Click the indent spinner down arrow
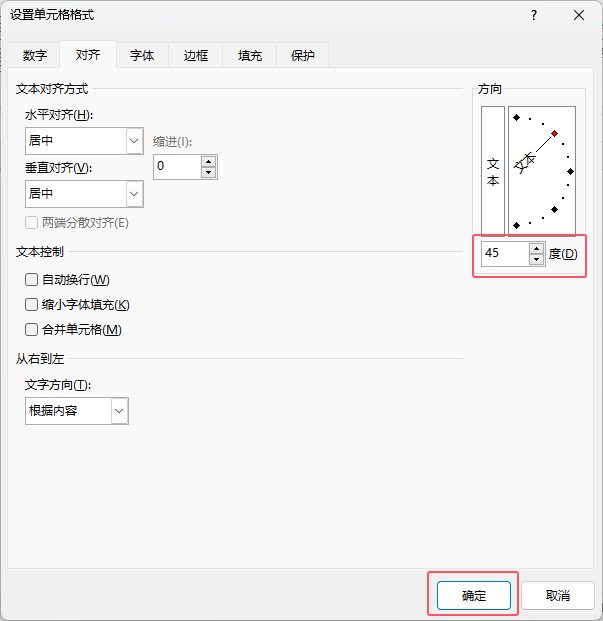The height and width of the screenshot is (621, 603). point(208,172)
